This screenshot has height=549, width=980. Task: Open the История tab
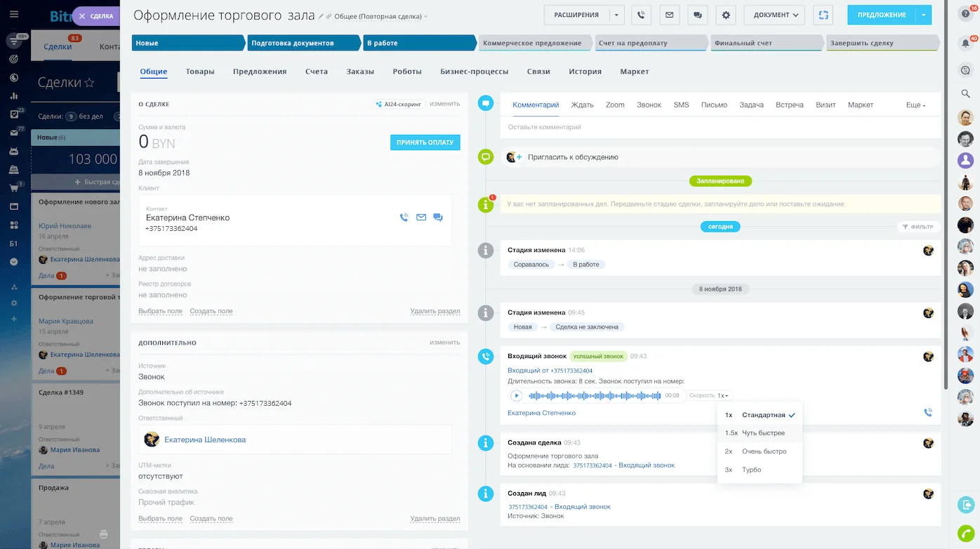coord(585,71)
